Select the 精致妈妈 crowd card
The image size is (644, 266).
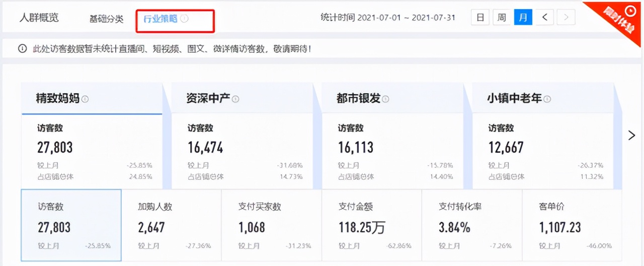pos(92,136)
